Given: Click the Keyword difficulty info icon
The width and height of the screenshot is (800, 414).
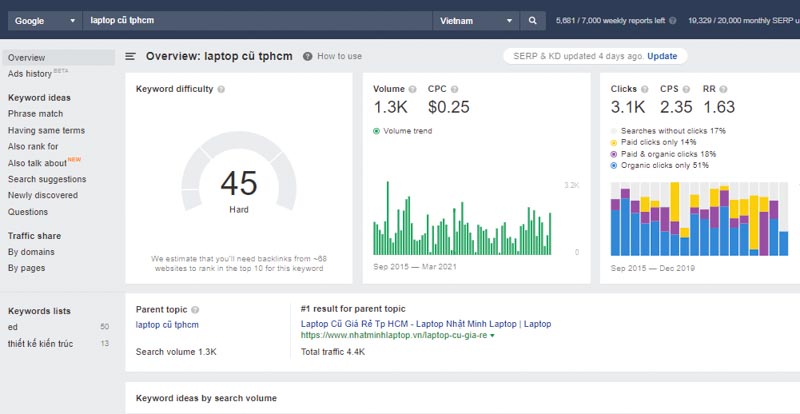Looking at the screenshot, I should pos(221,89).
